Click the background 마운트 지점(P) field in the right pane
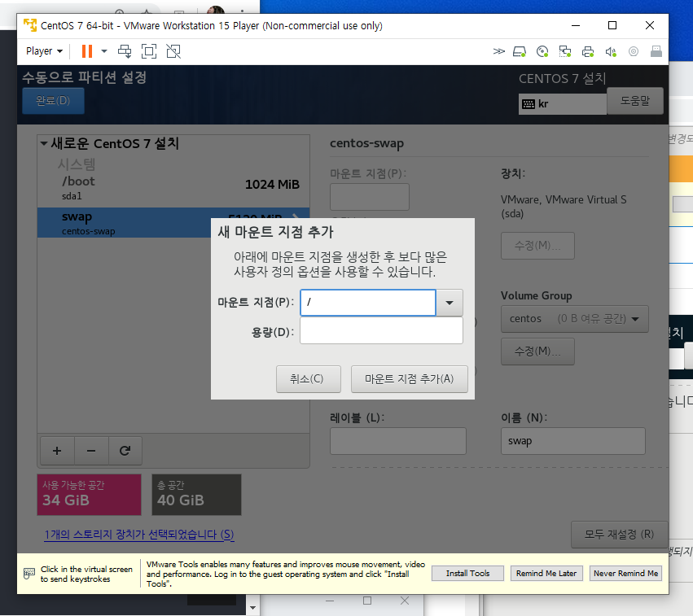The image size is (693, 616). point(370,197)
